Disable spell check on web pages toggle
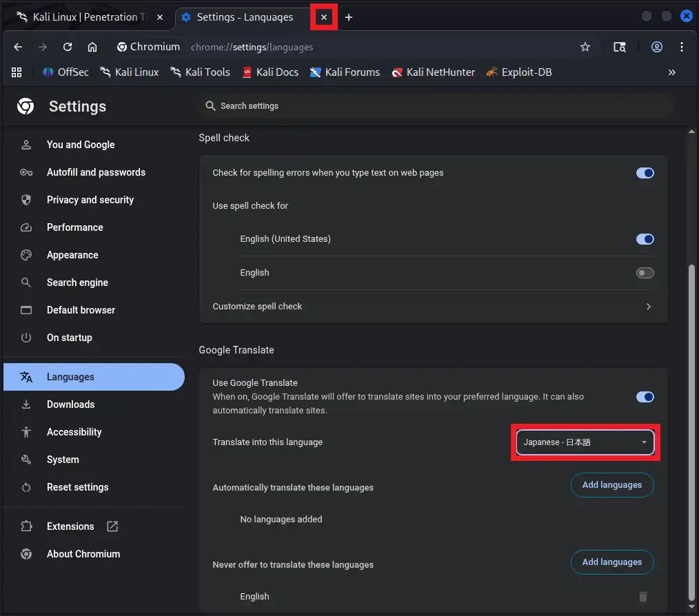Image resolution: width=699 pixels, height=616 pixels. click(x=645, y=173)
